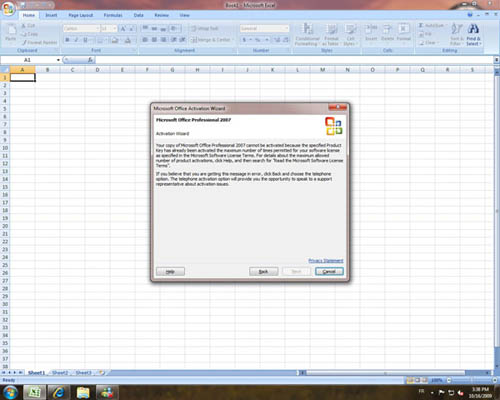Open the Office Button menu
The height and width of the screenshot is (400, 500).
[x=8, y=9]
